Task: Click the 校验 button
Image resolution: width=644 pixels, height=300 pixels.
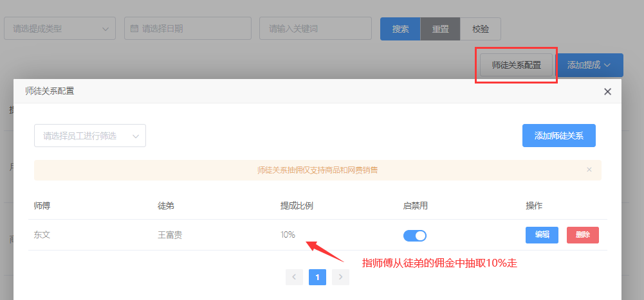Action: pyautogui.click(x=481, y=29)
